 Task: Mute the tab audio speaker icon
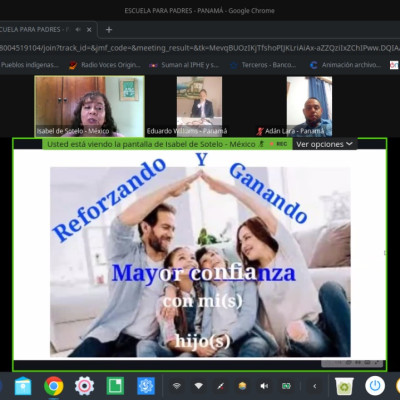pos(78,30)
